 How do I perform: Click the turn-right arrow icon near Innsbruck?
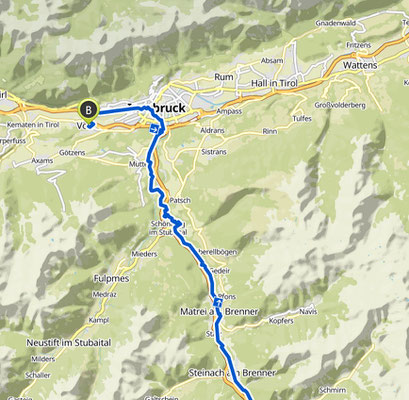click(154, 128)
